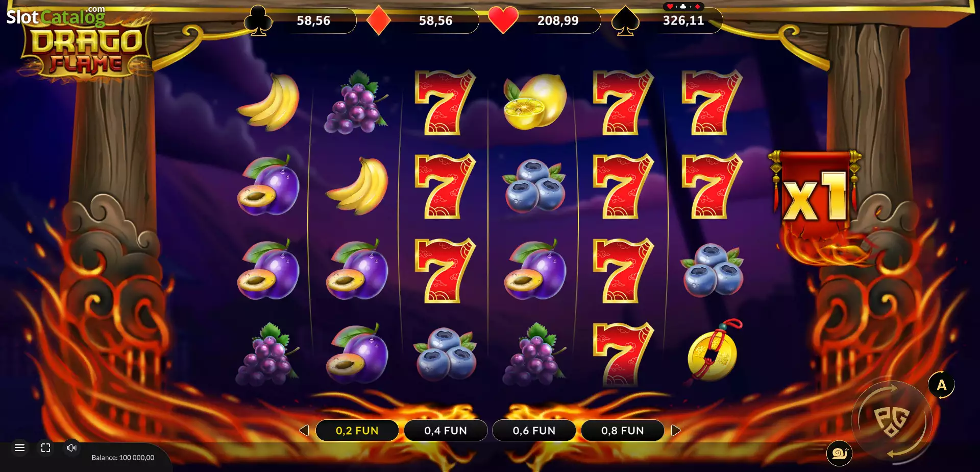Click the x1 multiplier banner
980x472 pixels.
pos(815,194)
